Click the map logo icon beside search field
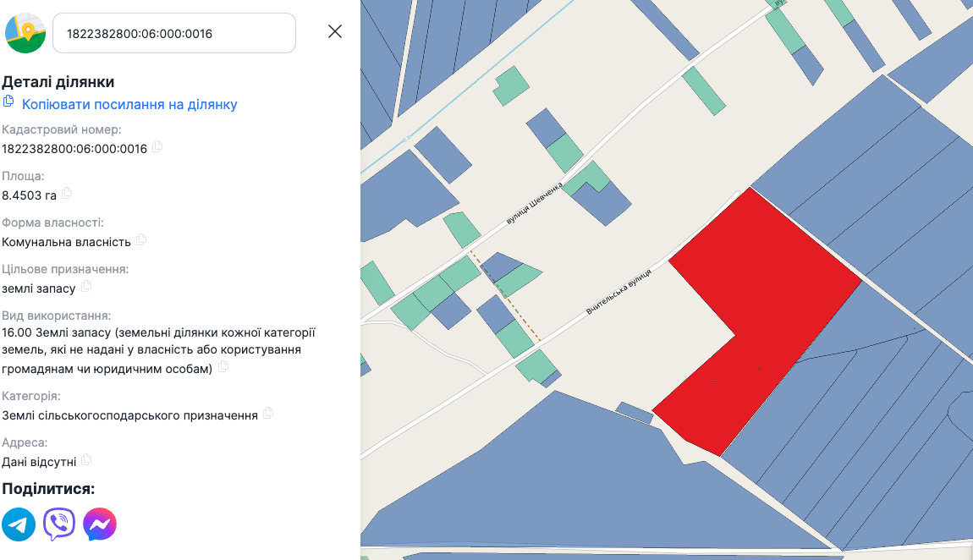Image resolution: width=973 pixels, height=560 pixels. (25, 33)
